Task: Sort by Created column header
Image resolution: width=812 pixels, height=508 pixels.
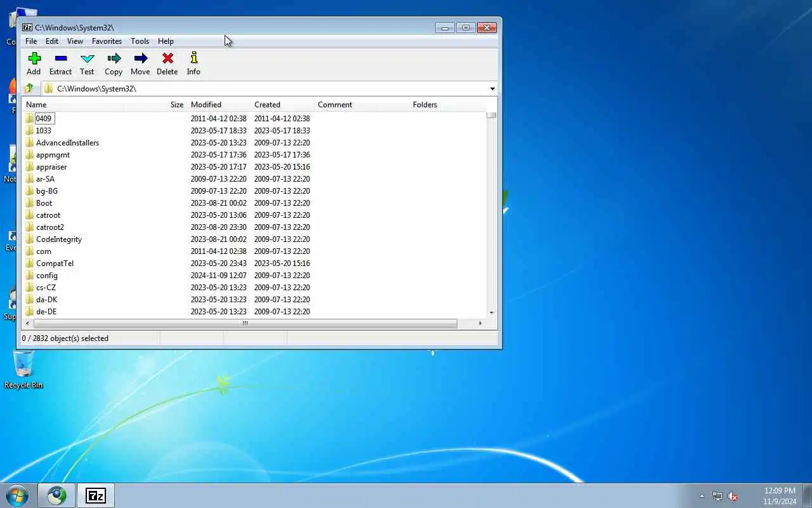Action: [x=282, y=105]
